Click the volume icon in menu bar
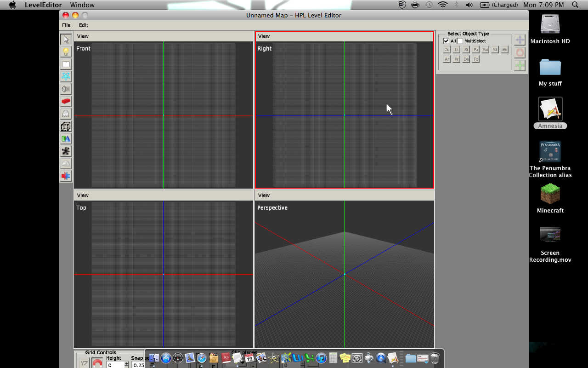 pyautogui.click(x=469, y=5)
